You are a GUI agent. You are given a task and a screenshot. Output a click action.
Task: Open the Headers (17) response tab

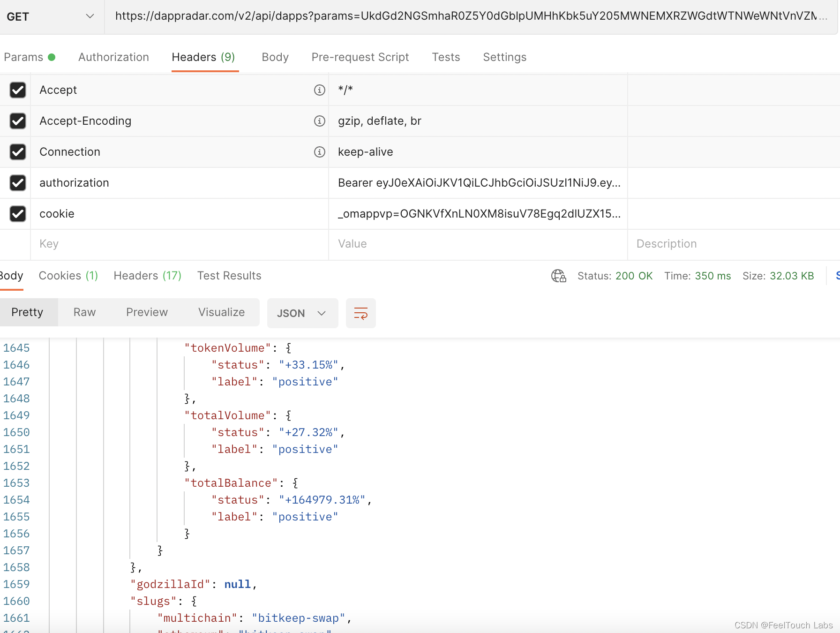(x=147, y=276)
